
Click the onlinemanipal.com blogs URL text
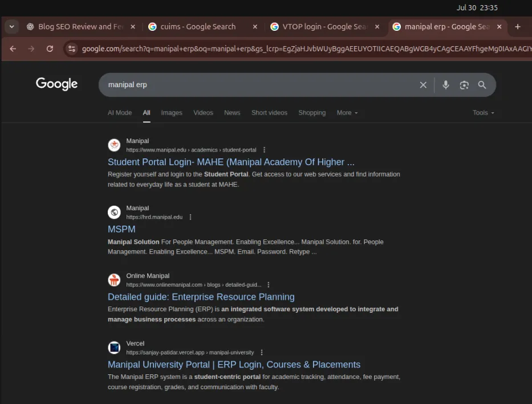(194, 285)
